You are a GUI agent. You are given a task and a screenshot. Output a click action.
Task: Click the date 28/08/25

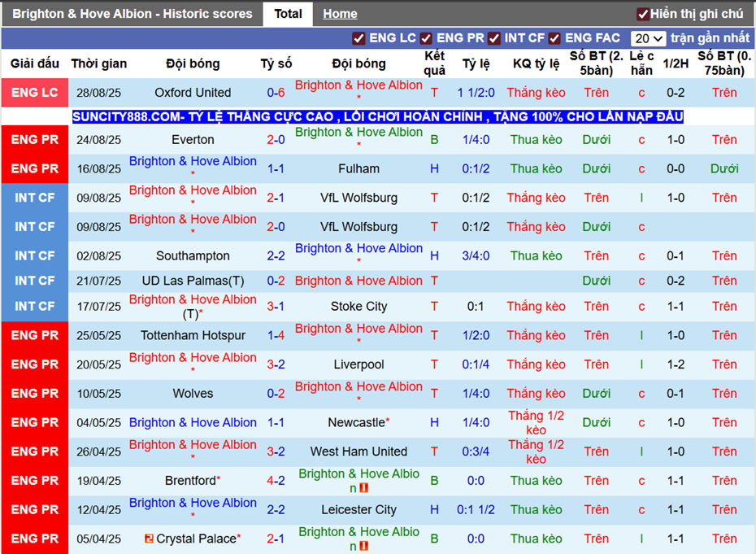click(99, 93)
